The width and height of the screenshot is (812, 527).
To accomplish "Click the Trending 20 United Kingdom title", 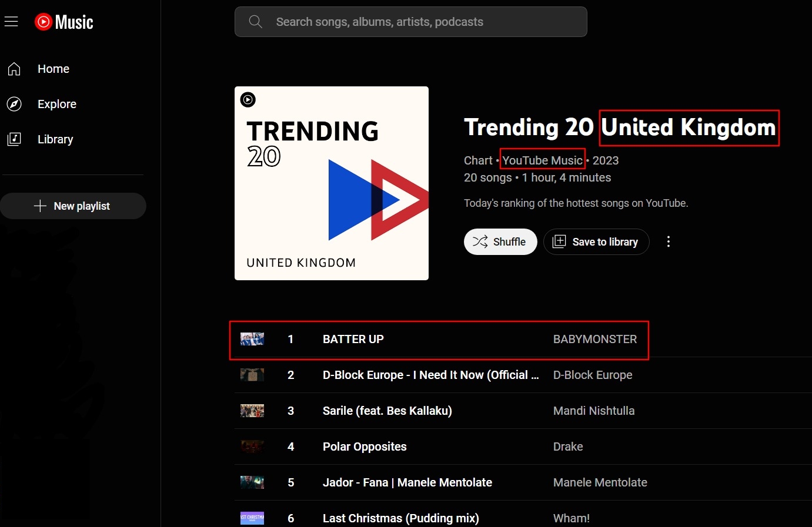I will point(620,127).
